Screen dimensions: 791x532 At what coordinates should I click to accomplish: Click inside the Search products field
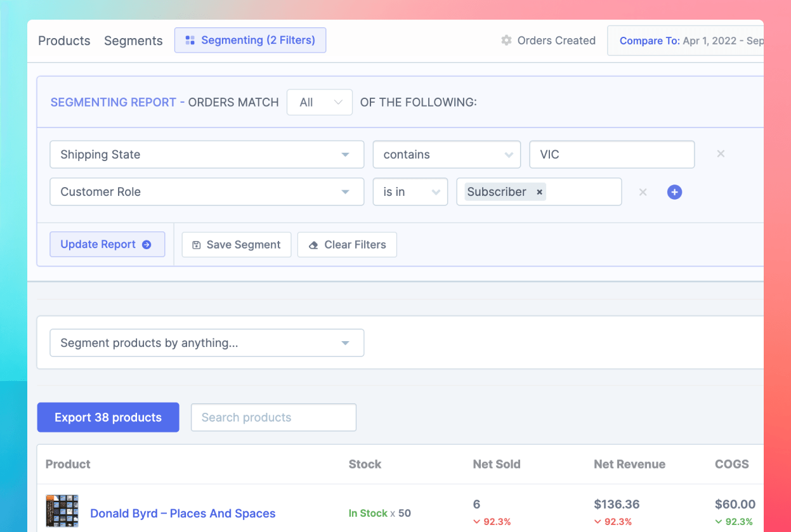pos(273,417)
